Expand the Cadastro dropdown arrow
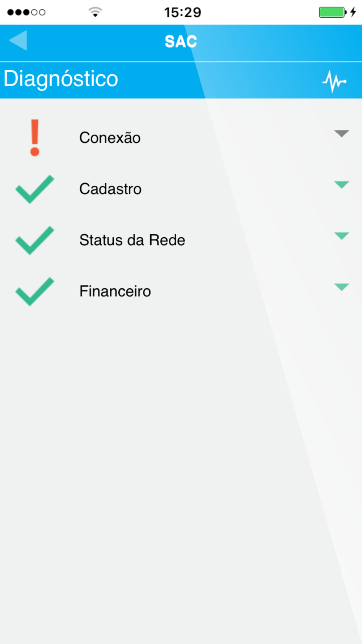Viewport: 362px width, 644px height. pyautogui.click(x=341, y=185)
